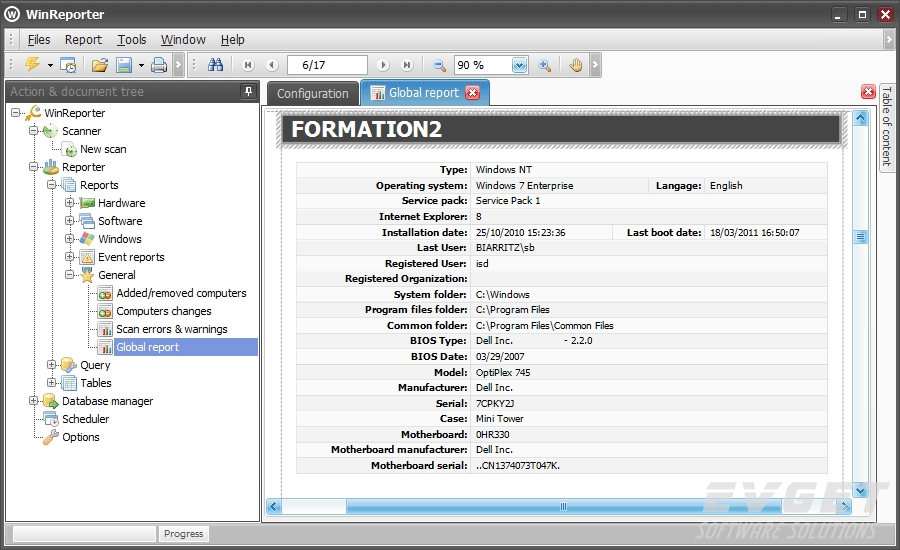The height and width of the screenshot is (550, 900).
Task: Click the New scan tree item
Action: tap(103, 149)
